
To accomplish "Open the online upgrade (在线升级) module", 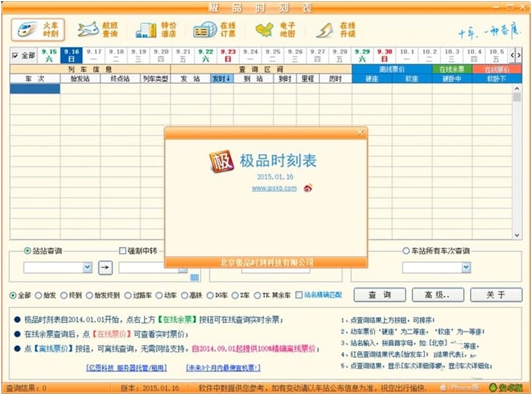I will point(336,30).
